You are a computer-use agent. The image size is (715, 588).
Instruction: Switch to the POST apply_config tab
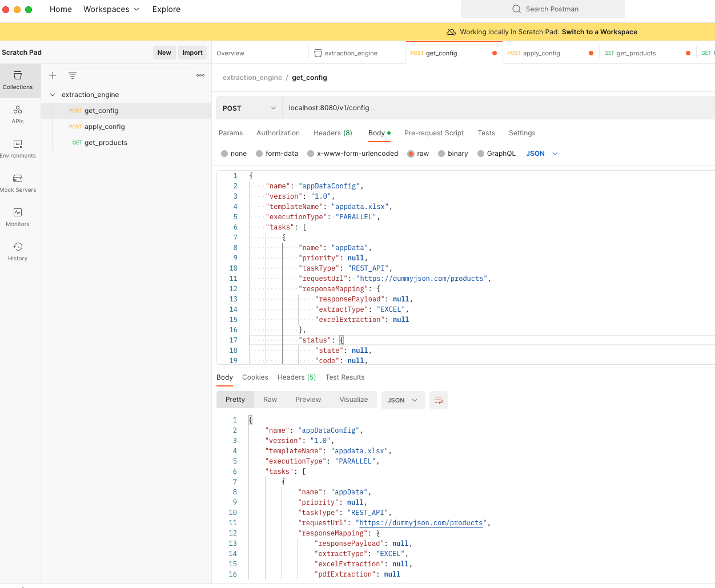point(533,53)
